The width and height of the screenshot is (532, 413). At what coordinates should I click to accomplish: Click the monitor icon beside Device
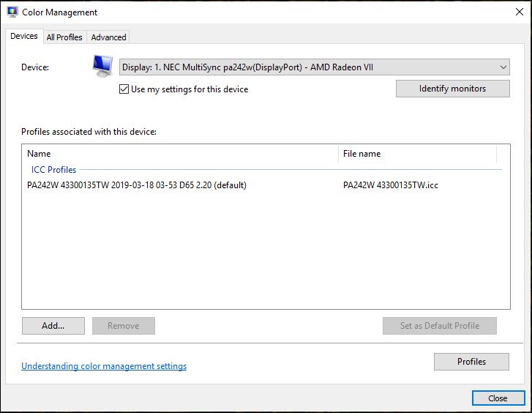(102, 66)
